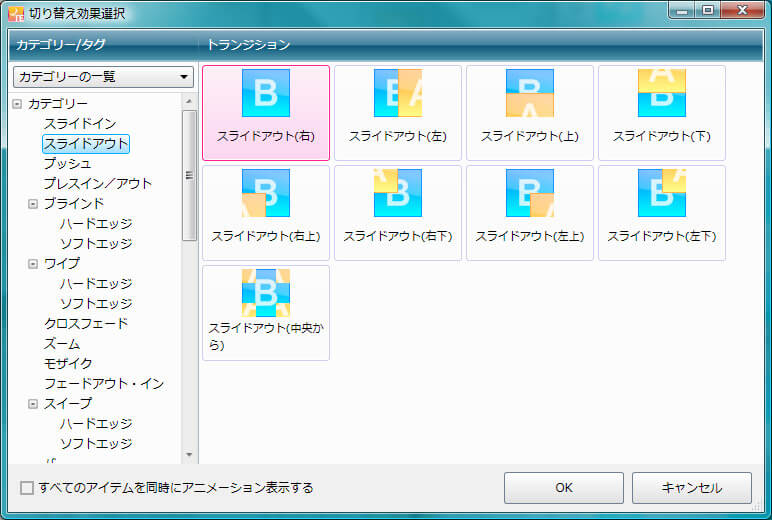772x520 pixels.
Task: Select the スライドアウト(左上) transition icon
Action: tap(530, 194)
